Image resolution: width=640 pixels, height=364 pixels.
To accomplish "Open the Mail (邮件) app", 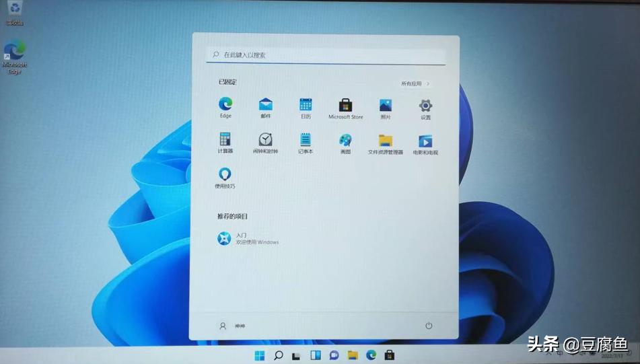I will (x=266, y=108).
